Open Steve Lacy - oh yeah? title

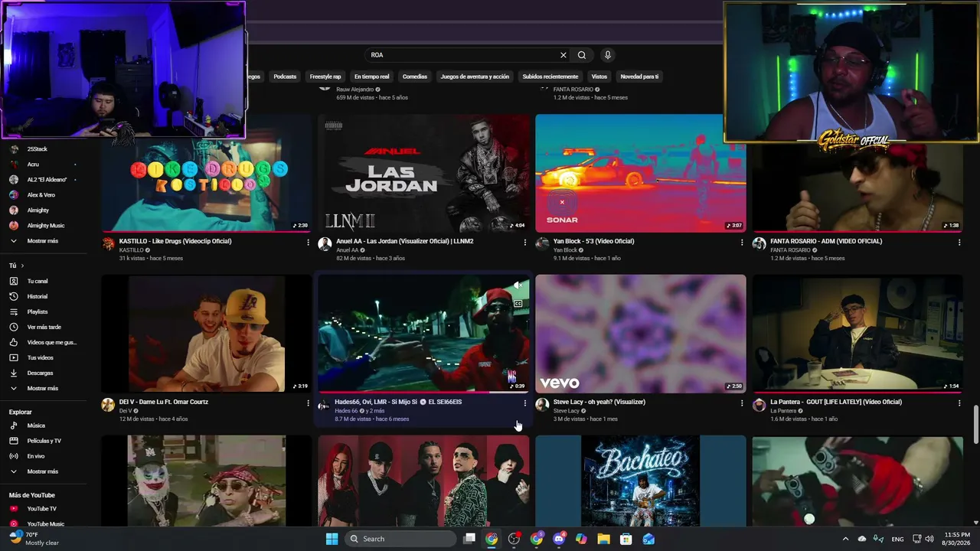coord(599,402)
